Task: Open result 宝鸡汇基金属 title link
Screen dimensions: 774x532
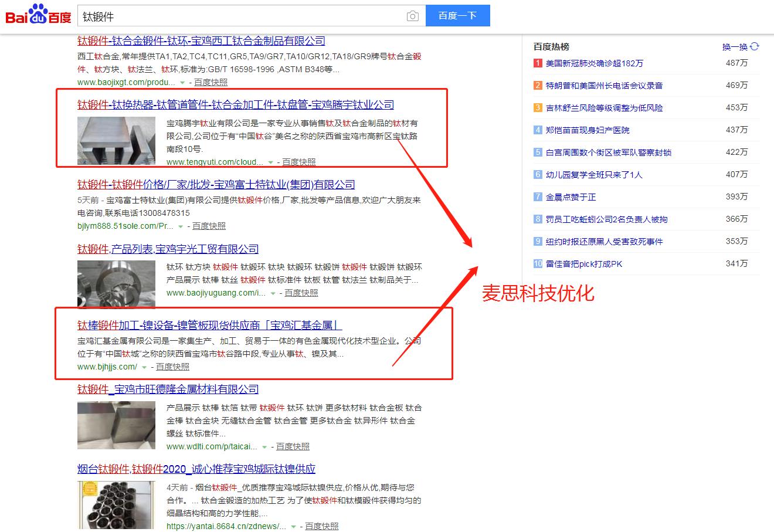Action: tap(210, 325)
